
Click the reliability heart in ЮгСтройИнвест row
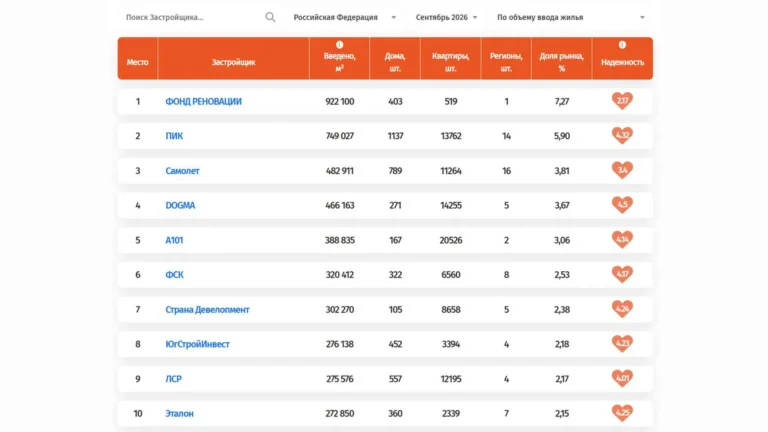click(622, 343)
